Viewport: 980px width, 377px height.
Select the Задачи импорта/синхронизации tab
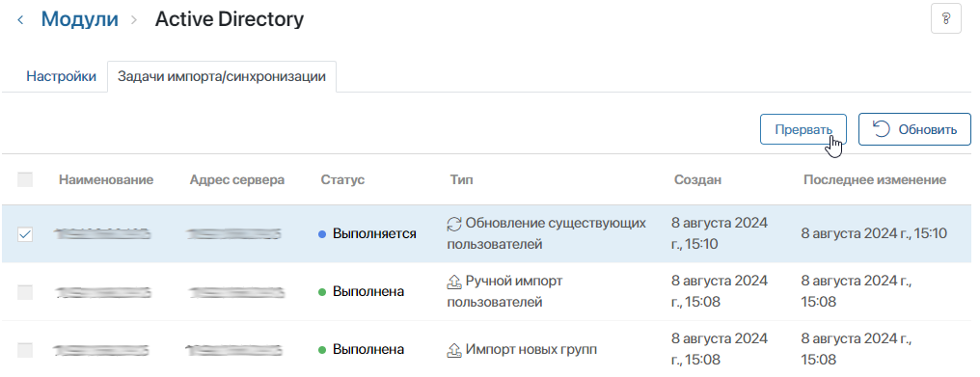pos(222,77)
